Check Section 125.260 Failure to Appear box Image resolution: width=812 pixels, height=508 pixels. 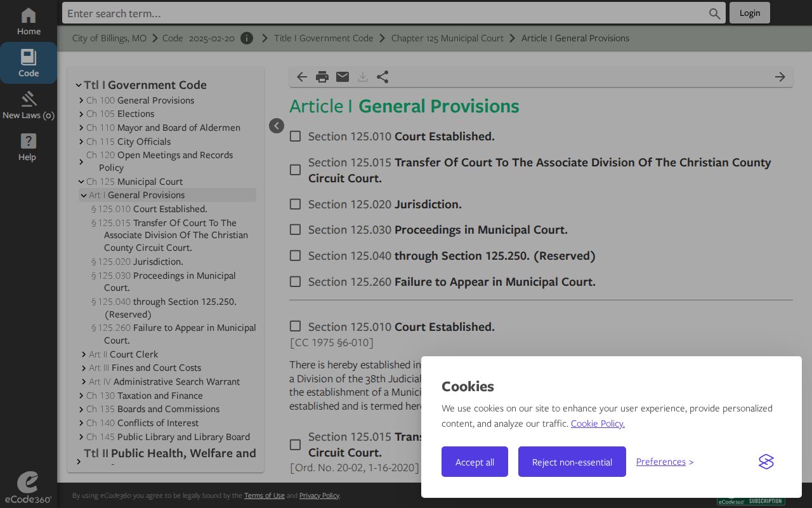[295, 281]
